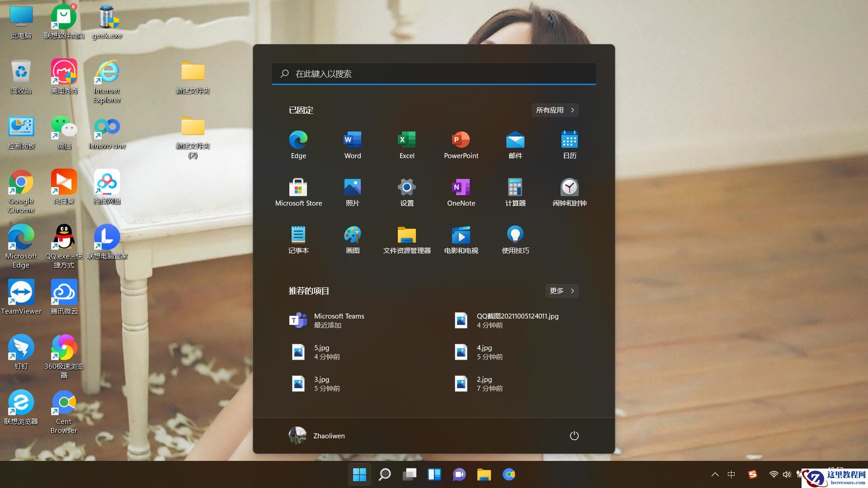Open the 计算器 calculator app
Image resolution: width=868 pixels, height=488 pixels.
coord(515,192)
